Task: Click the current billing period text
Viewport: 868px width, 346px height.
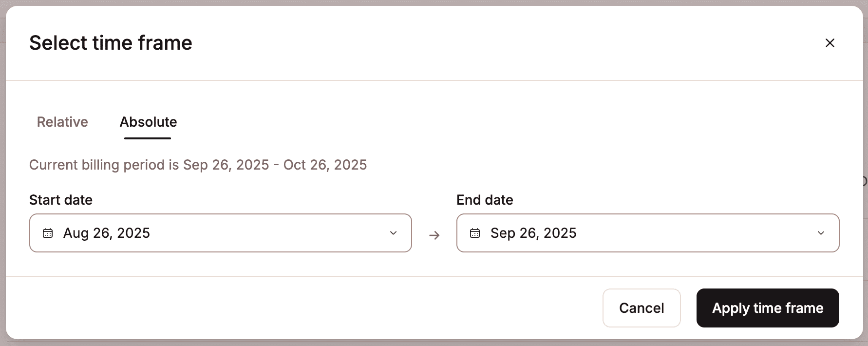Action: tap(198, 165)
